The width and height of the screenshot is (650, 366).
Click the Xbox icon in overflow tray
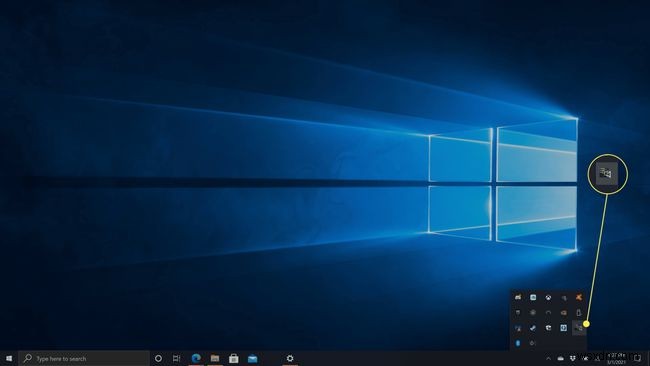(x=548, y=297)
